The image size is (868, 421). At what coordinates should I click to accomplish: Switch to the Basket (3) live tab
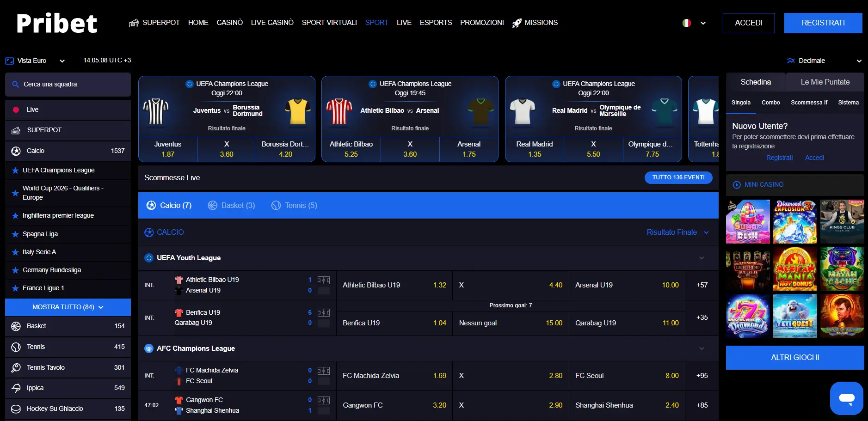tap(231, 205)
